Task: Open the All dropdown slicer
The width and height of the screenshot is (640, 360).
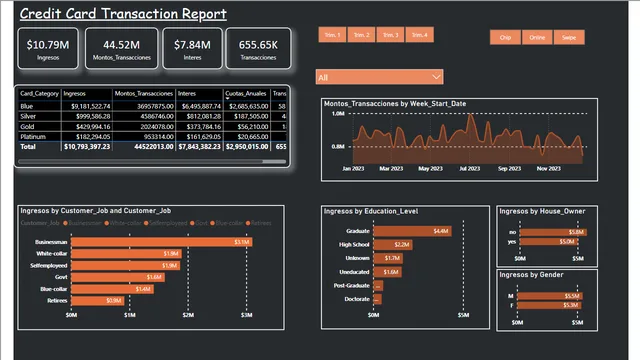Action: coord(379,77)
